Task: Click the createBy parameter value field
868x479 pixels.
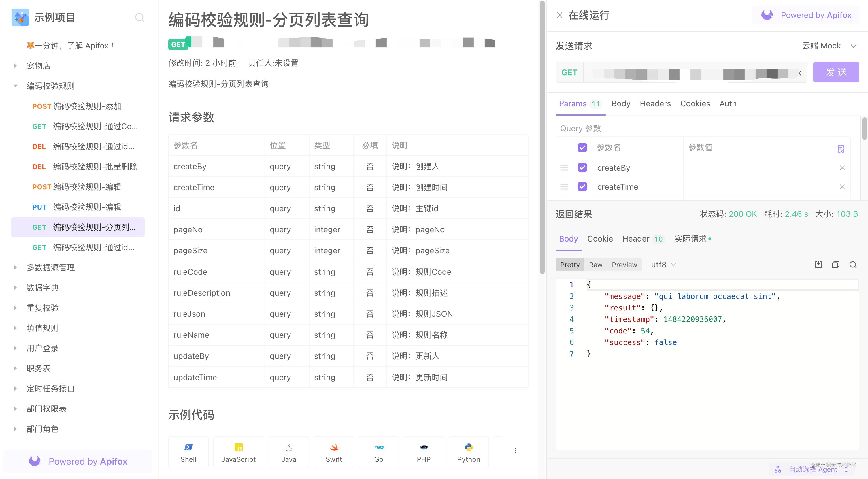Action: tap(758, 168)
